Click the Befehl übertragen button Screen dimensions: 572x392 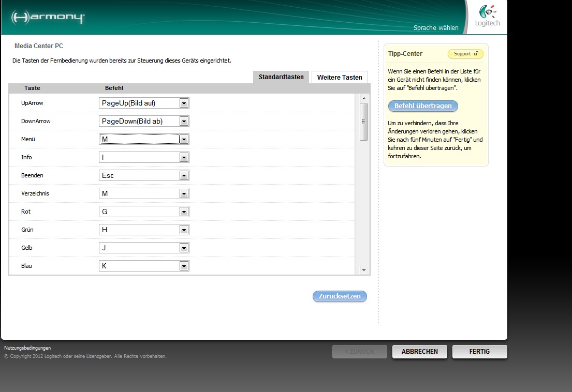click(x=423, y=106)
